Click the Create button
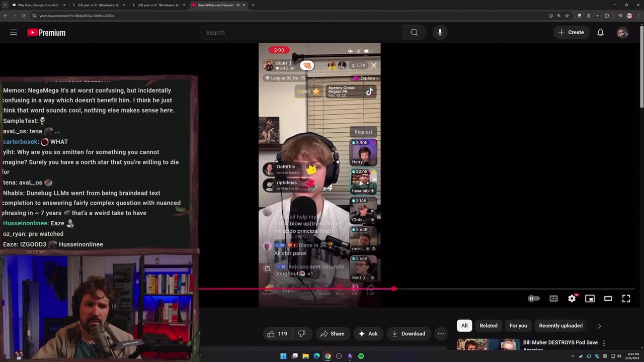Image resolution: width=644 pixels, height=362 pixels. pos(572,32)
